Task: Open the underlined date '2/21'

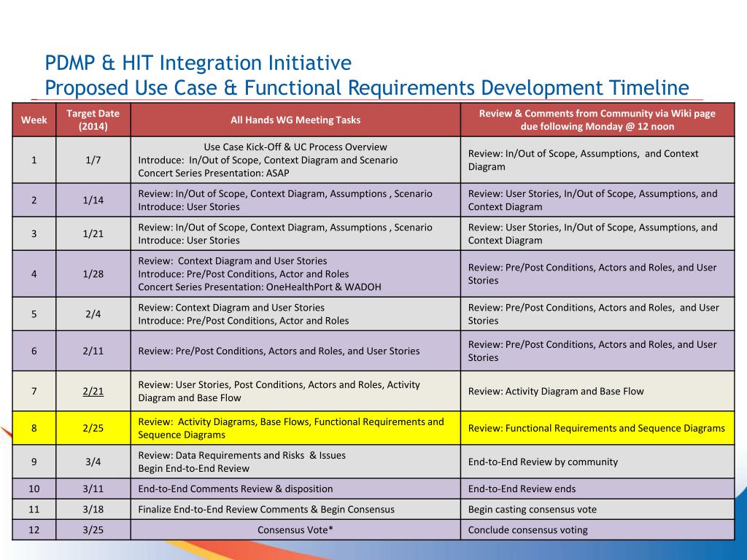Action: 93,392
